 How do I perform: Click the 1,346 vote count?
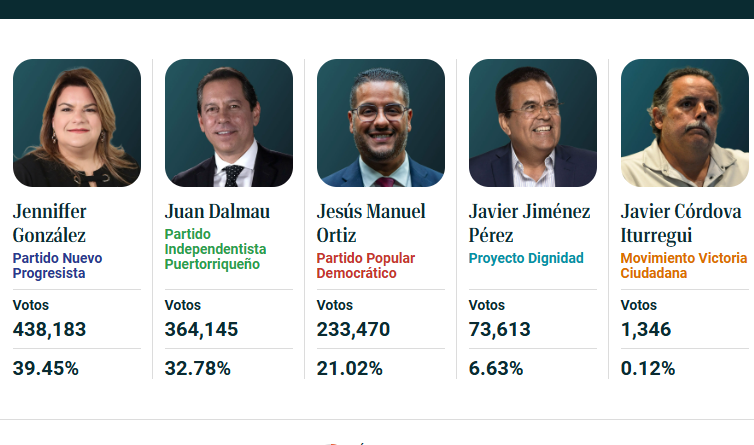646,329
